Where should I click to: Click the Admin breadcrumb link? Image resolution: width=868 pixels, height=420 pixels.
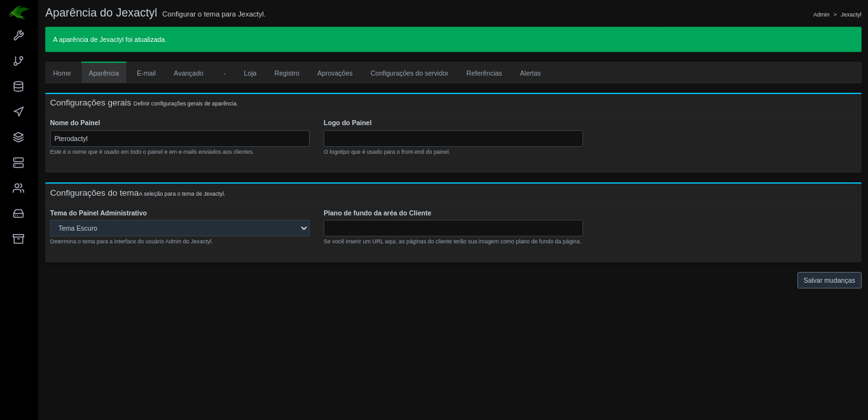pos(821,15)
